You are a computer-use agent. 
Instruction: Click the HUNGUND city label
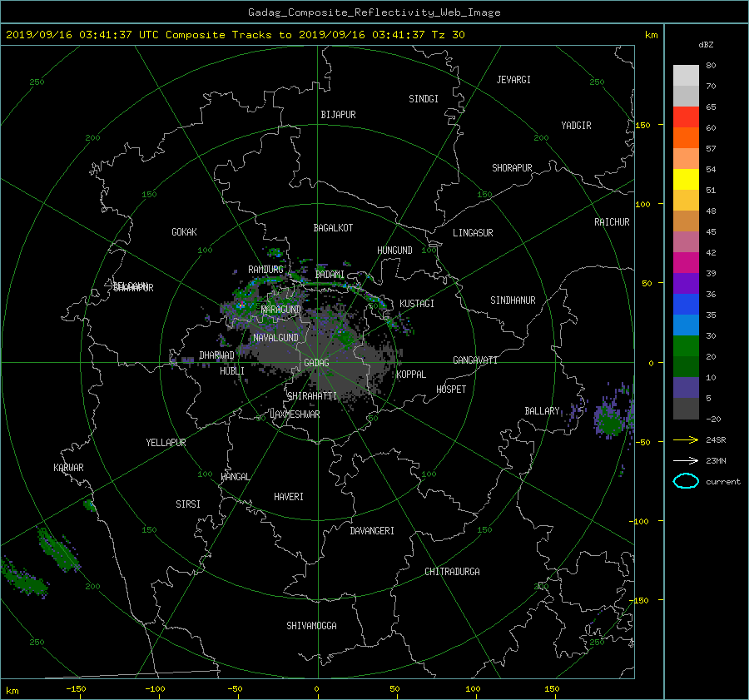point(394,251)
